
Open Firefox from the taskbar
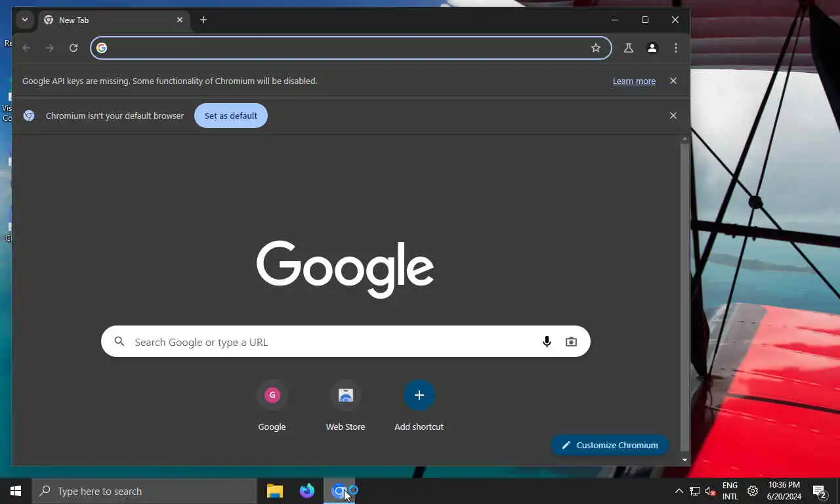(307, 491)
